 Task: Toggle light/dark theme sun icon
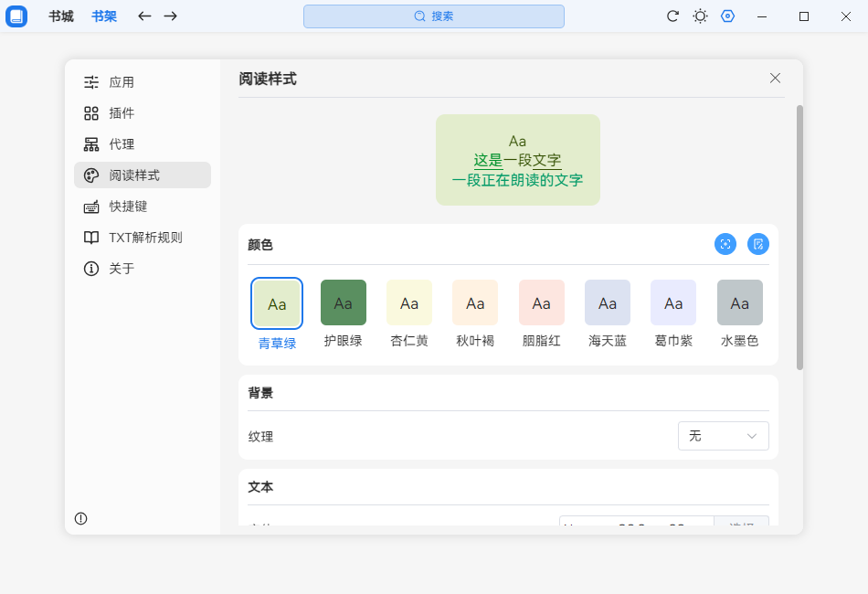click(x=700, y=16)
